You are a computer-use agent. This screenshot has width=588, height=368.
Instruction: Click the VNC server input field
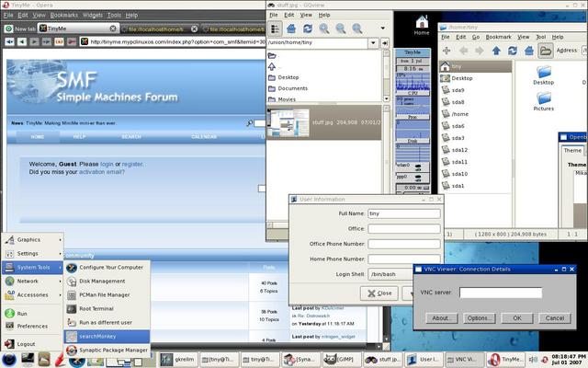501,293
